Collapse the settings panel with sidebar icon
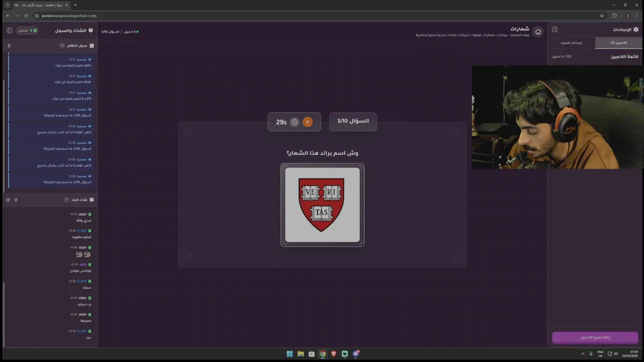 point(554,30)
